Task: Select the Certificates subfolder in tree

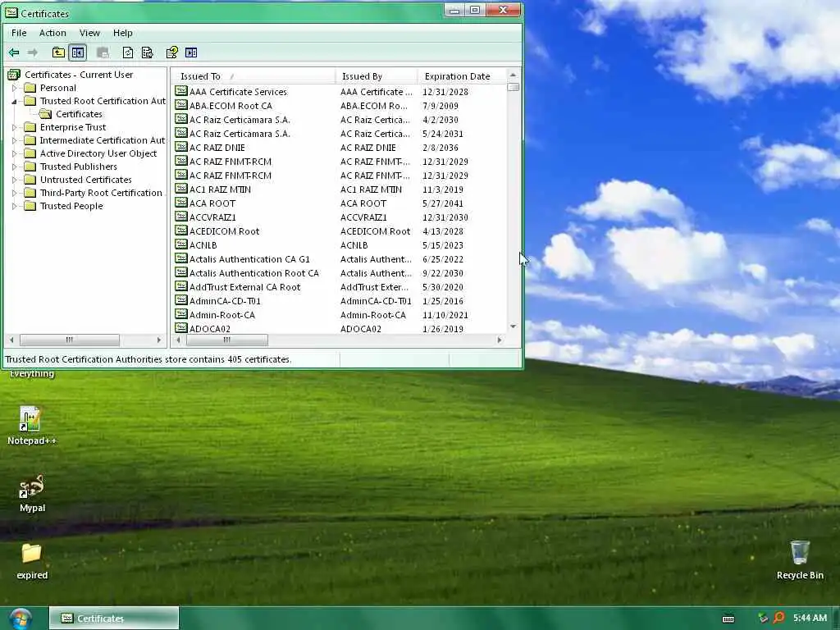Action: (79, 114)
